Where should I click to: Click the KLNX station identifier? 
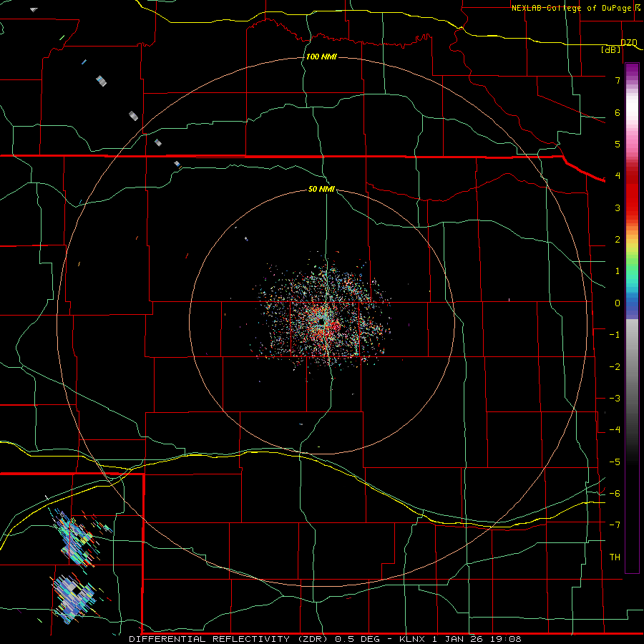pyautogui.click(x=413, y=639)
